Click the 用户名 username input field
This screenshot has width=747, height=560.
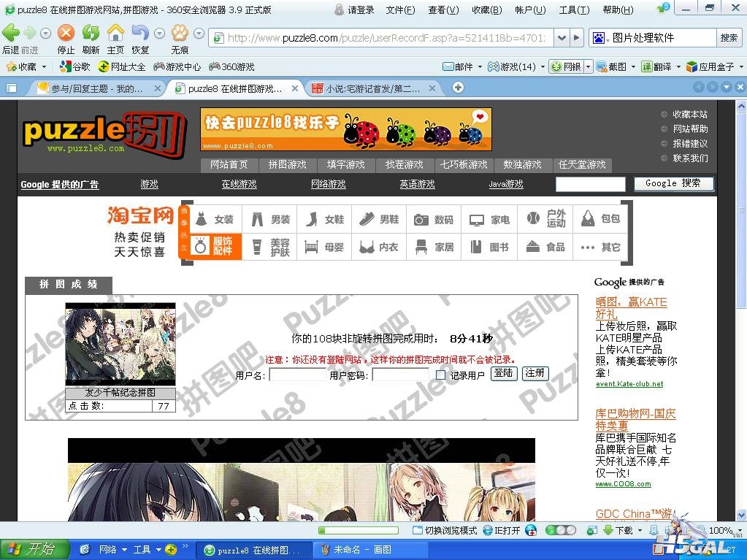click(x=297, y=375)
